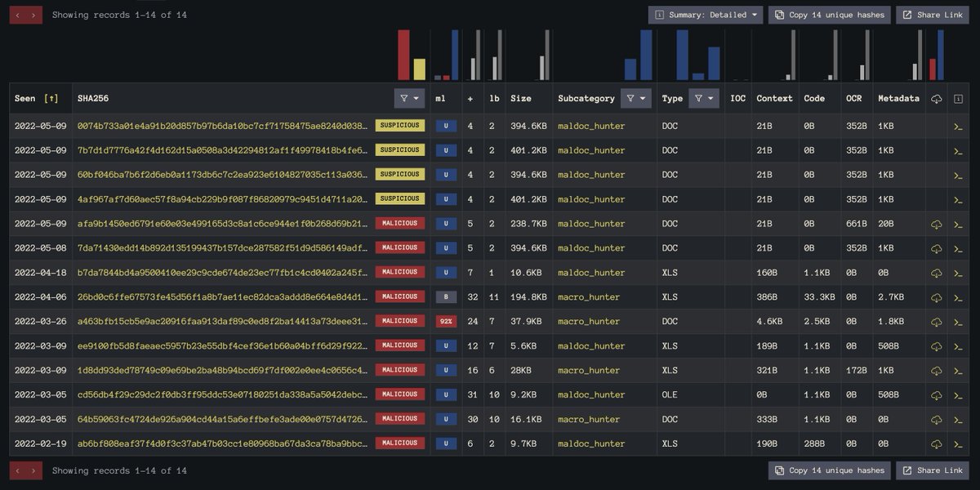Open terminal icon for hash 4af967af7d60aec5 row
Screen dimensions: 980x490
pyautogui.click(x=958, y=200)
